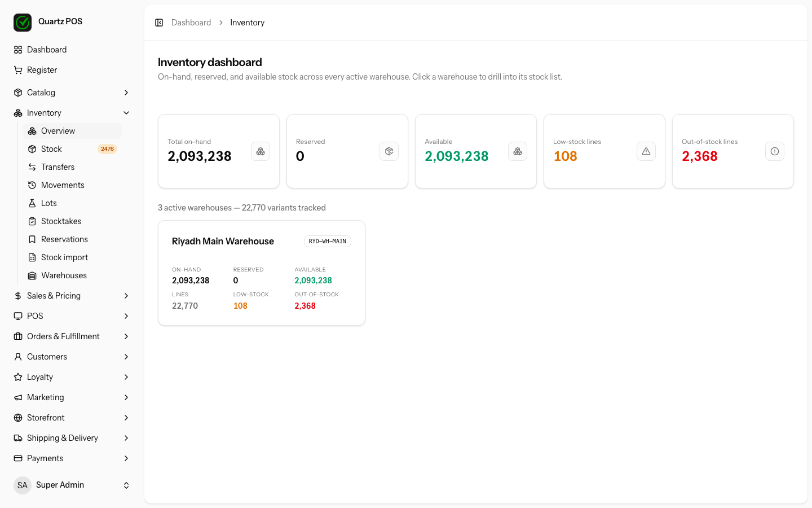812x508 pixels.
Task: Expand the Loyalty menu chevron
Action: [x=126, y=377]
